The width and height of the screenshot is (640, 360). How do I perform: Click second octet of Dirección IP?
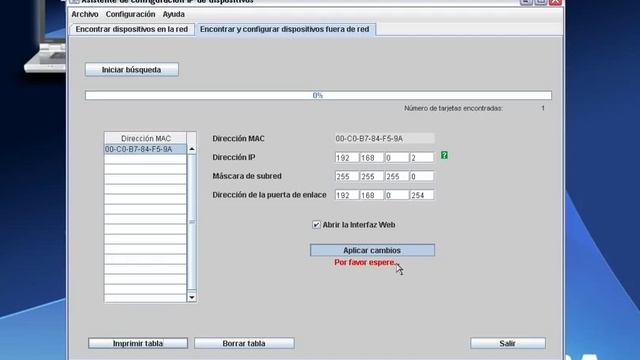[x=372, y=158]
